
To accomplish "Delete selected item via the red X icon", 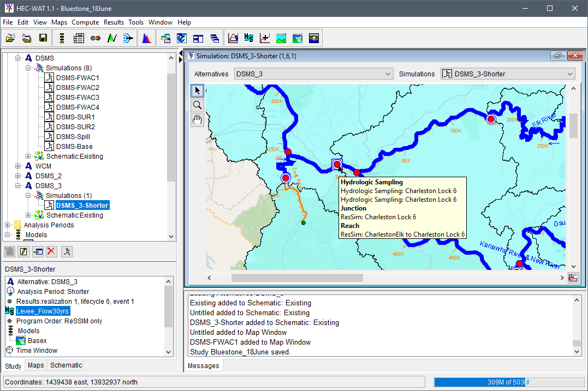I will pos(51,251).
